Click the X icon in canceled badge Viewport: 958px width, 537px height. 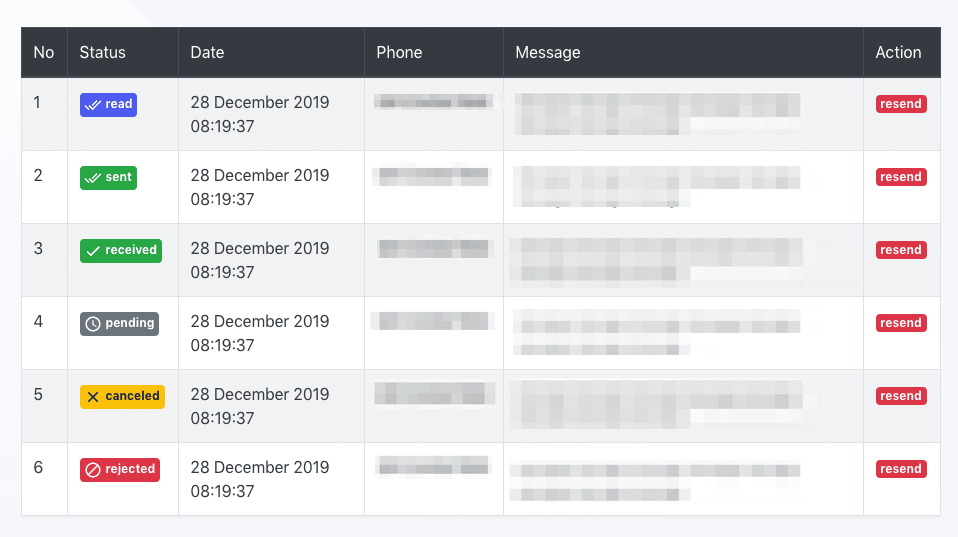click(93, 397)
